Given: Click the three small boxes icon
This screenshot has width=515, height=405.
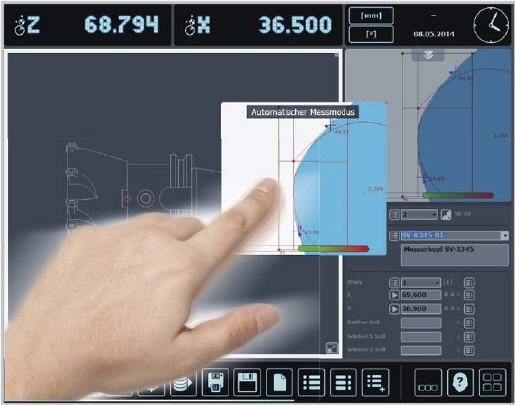Looking at the screenshot, I should [x=428, y=382].
